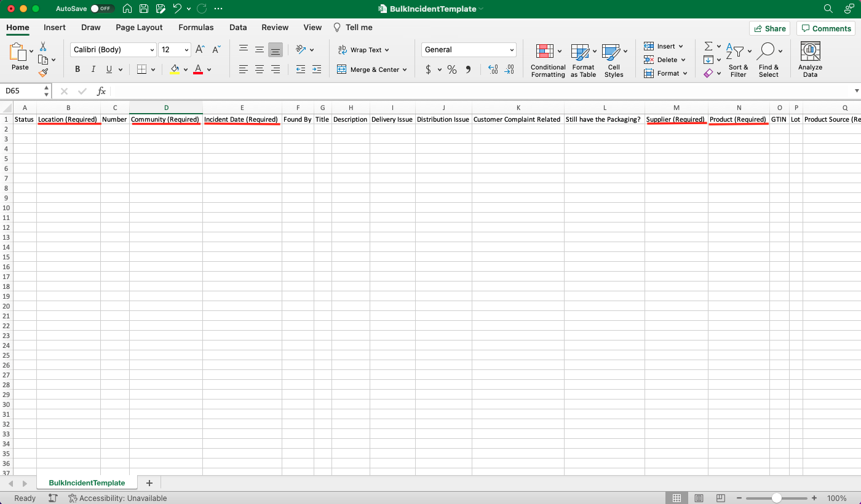This screenshot has width=861, height=504.
Task: Open the Page Layout tab
Action: (139, 27)
